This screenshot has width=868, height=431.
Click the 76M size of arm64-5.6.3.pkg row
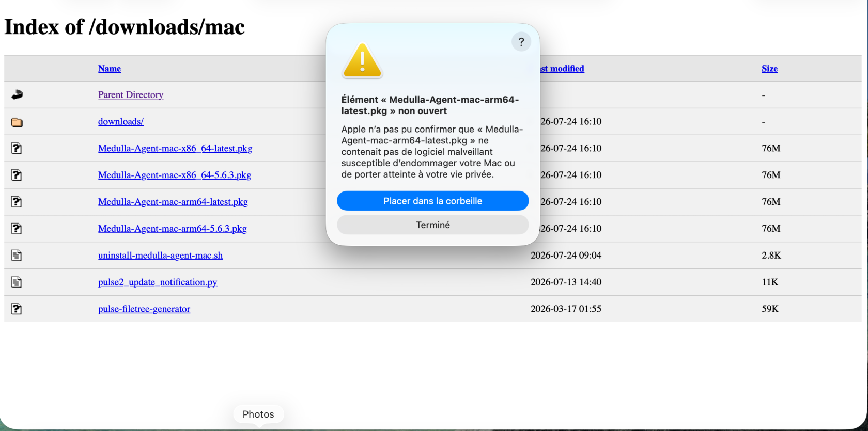pos(771,229)
